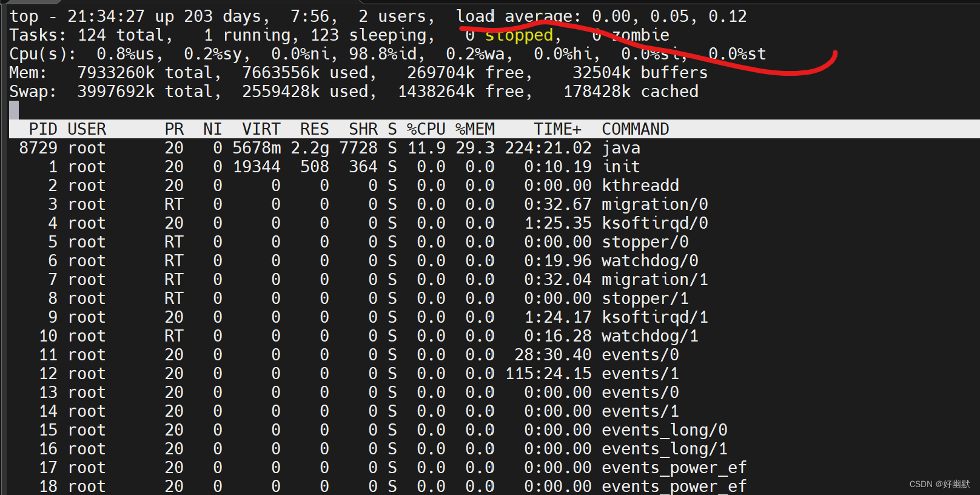Click the 0.0%st steal time value

pyautogui.click(x=737, y=54)
